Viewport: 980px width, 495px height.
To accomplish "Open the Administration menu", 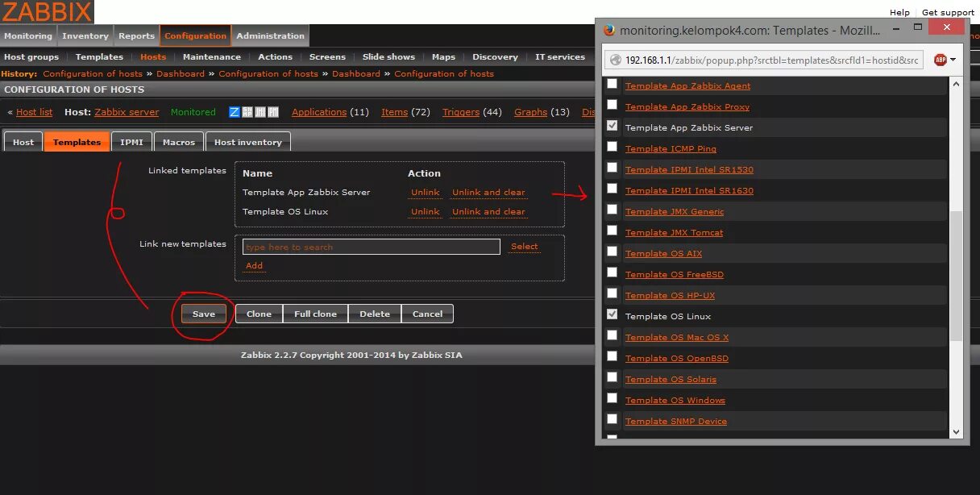I will click(271, 35).
